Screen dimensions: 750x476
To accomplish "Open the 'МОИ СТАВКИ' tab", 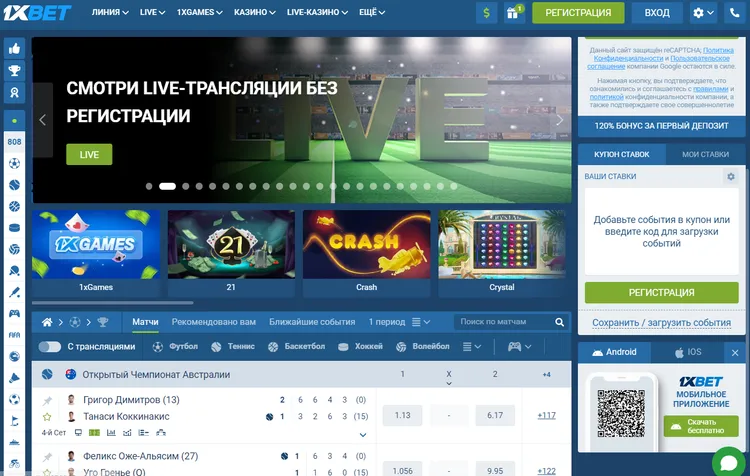I will (x=705, y=155).
